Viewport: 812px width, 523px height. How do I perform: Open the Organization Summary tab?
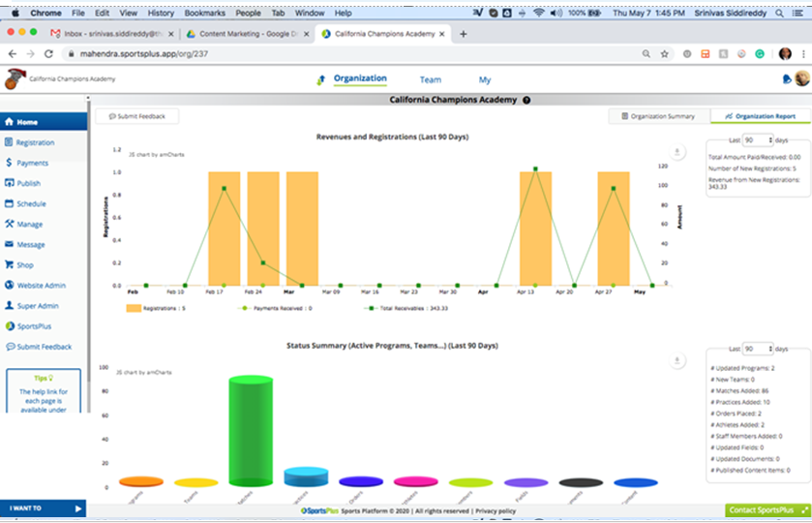(x=659, y=116)
